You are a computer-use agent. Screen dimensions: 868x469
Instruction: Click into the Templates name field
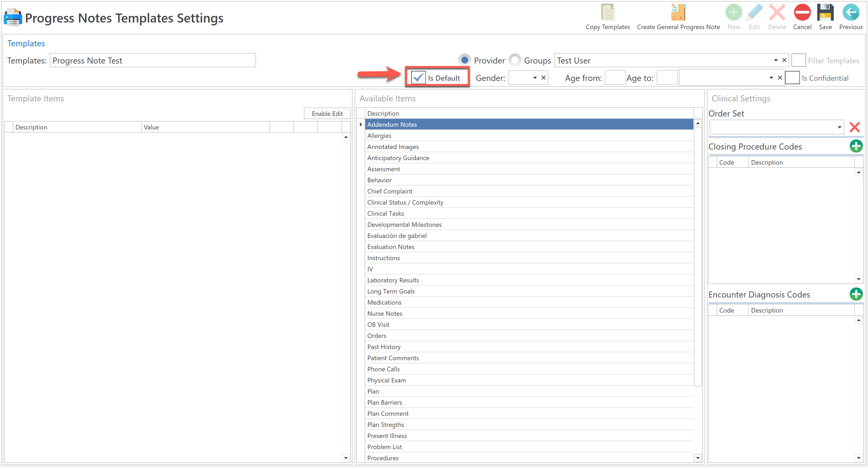coord(152,60)
